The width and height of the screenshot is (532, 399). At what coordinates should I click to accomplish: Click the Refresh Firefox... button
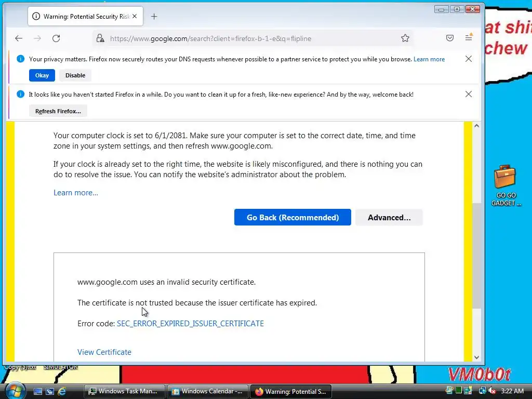point(58,111)
